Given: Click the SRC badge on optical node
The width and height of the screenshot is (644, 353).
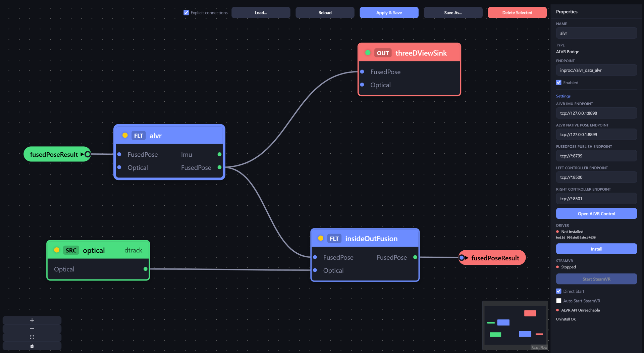Looking at the screenshot, I should (71, 250).
